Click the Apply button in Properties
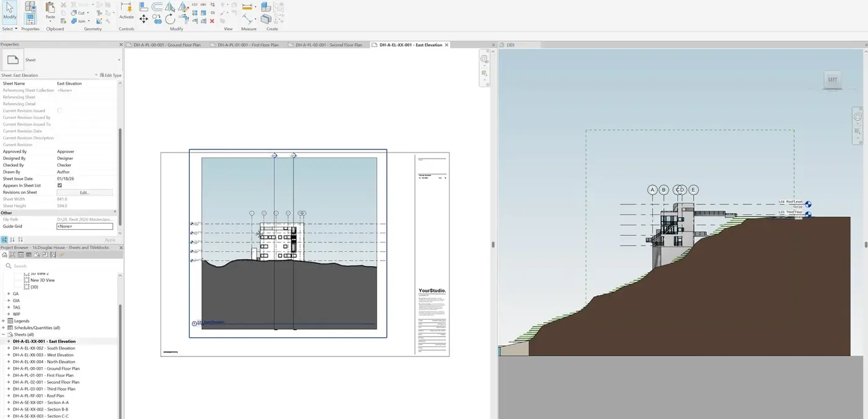The image size is (868, 419). pos(110,240)
